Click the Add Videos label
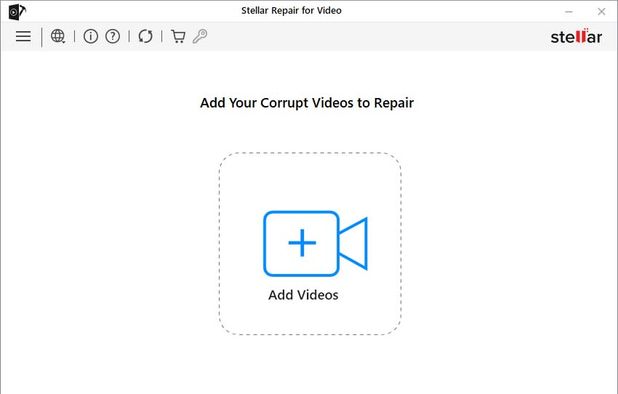Screen dimensions: 618x394 click(303, 295)
